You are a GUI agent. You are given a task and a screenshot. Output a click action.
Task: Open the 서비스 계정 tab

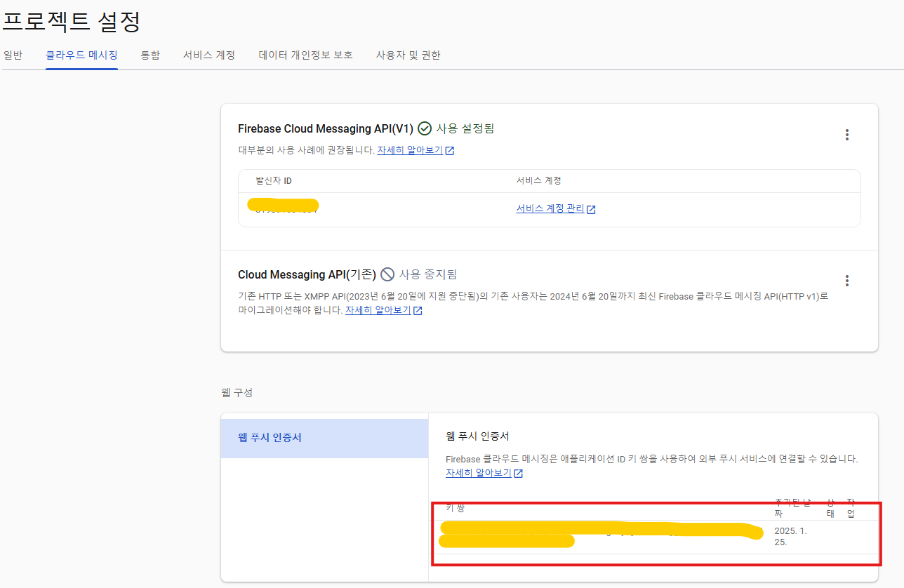[x=209, y=55]
